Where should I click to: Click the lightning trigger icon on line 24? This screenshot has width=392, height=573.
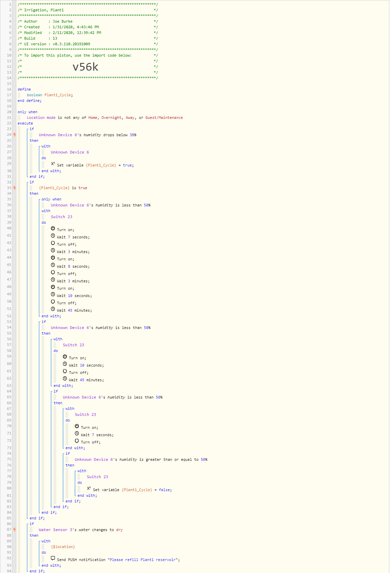click(x=14, y=135)
